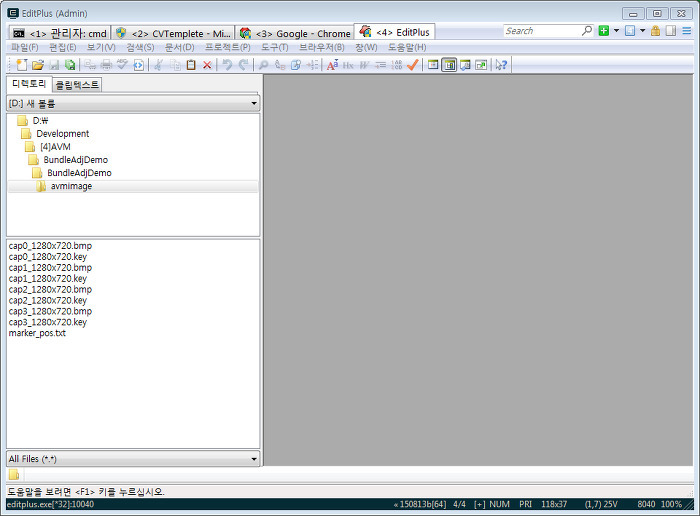Click the 100% zoom status entry
700x516 pixels.
(671, 504)
